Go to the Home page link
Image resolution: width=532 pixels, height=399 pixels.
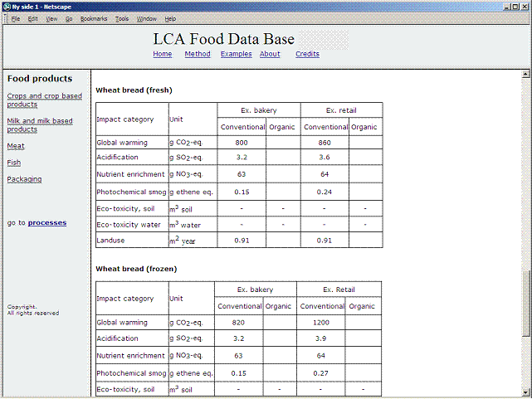(x=162, y=54)
